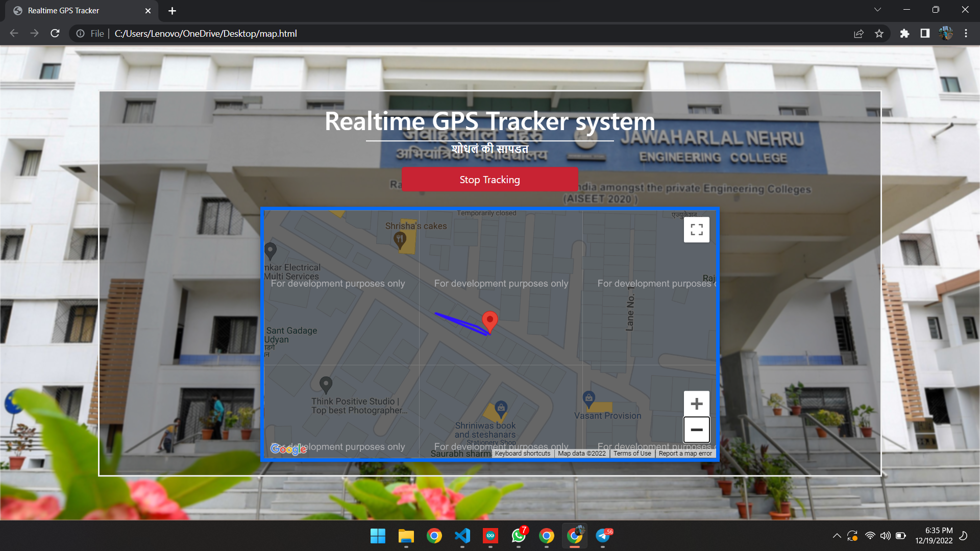
Task: Open WhatsApp from taskbar
Action: [519, 536]
